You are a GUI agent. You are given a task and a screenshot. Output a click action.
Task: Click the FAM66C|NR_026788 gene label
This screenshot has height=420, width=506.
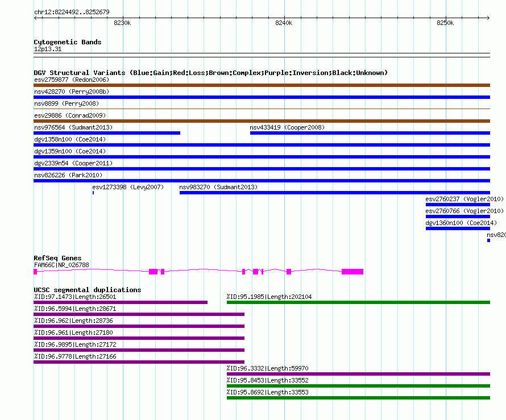[61, 265]
